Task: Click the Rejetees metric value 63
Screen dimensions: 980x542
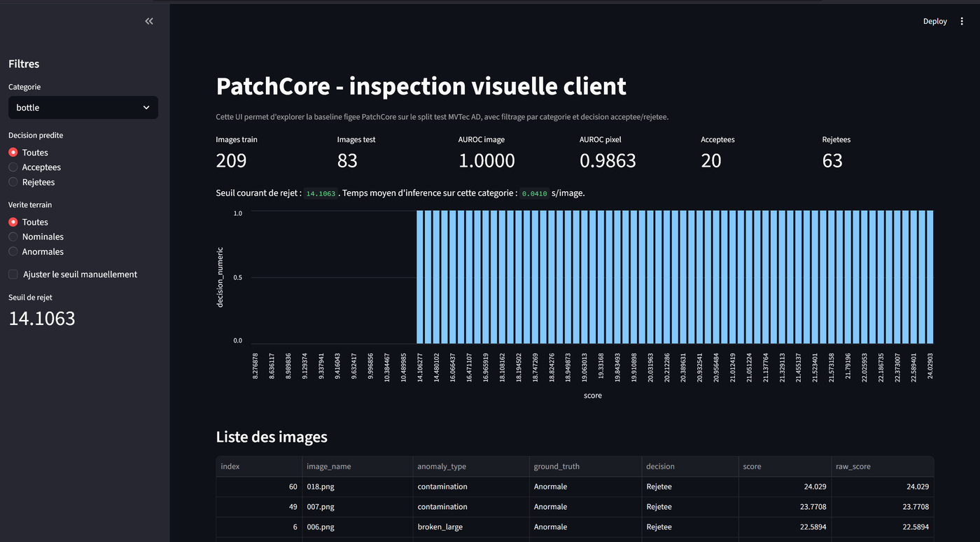Action: pyautogui.click(x=832, y=161)
